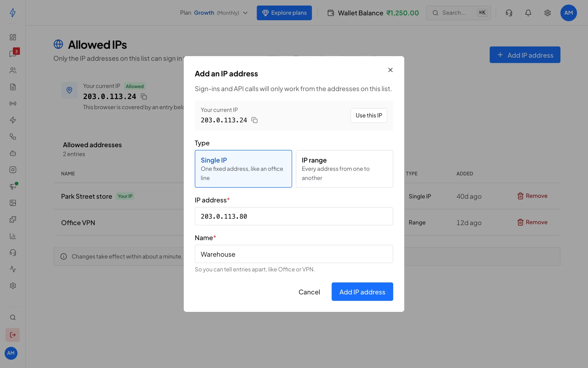This screenshot has height=368, width=588.
Task: Open the AM avatar in top bar
Action: (568, 13)
